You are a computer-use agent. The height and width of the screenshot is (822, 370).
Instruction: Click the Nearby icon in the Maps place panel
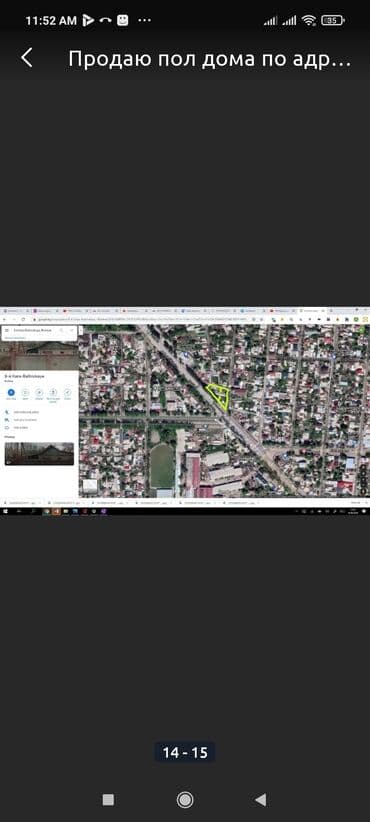39,392
